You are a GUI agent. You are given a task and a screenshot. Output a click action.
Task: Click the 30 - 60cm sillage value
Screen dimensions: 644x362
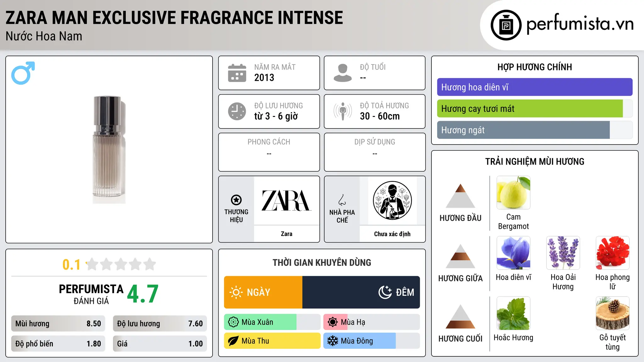coord(380,116)
